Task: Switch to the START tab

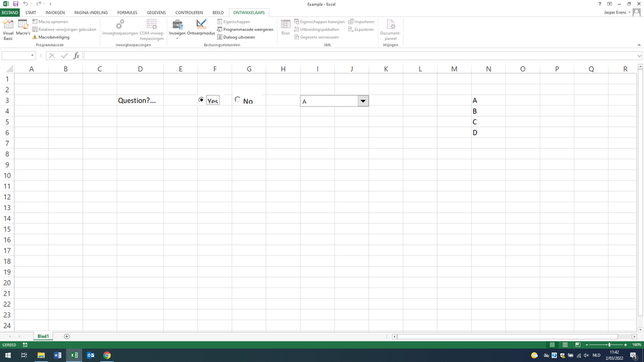Action: point(31,13)
